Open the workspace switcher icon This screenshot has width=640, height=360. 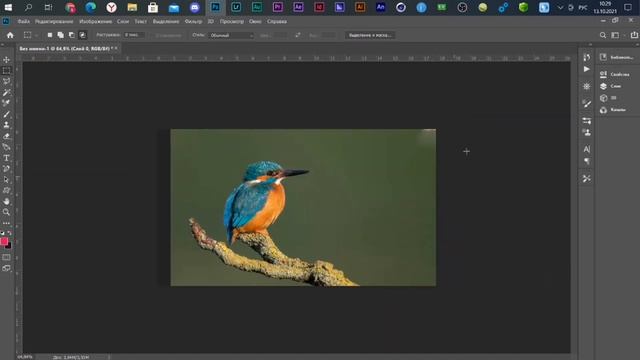616,36
